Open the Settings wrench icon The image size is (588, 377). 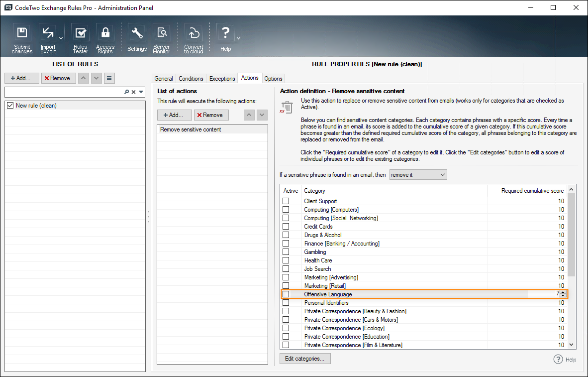[137, 38]
